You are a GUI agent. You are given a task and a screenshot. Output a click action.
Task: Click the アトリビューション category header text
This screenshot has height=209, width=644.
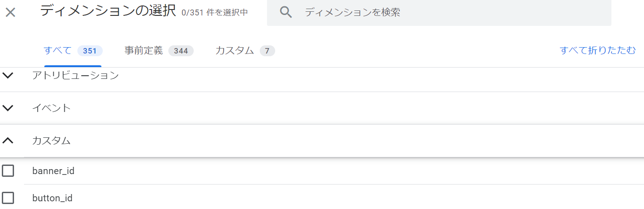(75, 75)
